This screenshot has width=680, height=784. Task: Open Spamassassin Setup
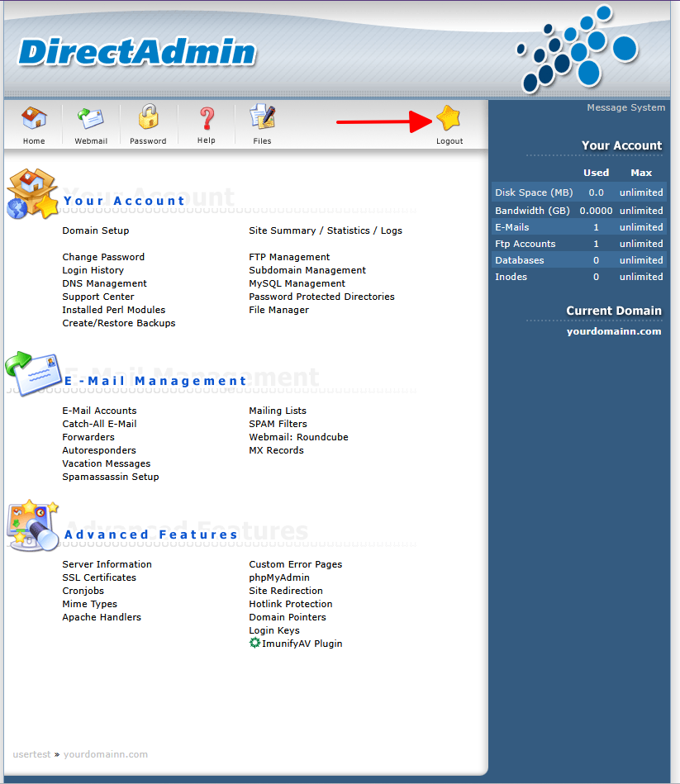point(111,477)
